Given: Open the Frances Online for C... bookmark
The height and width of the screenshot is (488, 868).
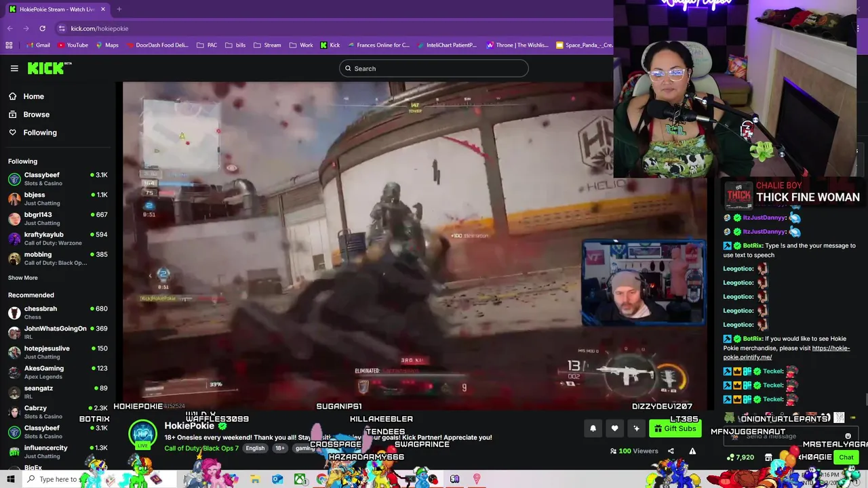Looking at the screenshot, I should tap(378, 45).
